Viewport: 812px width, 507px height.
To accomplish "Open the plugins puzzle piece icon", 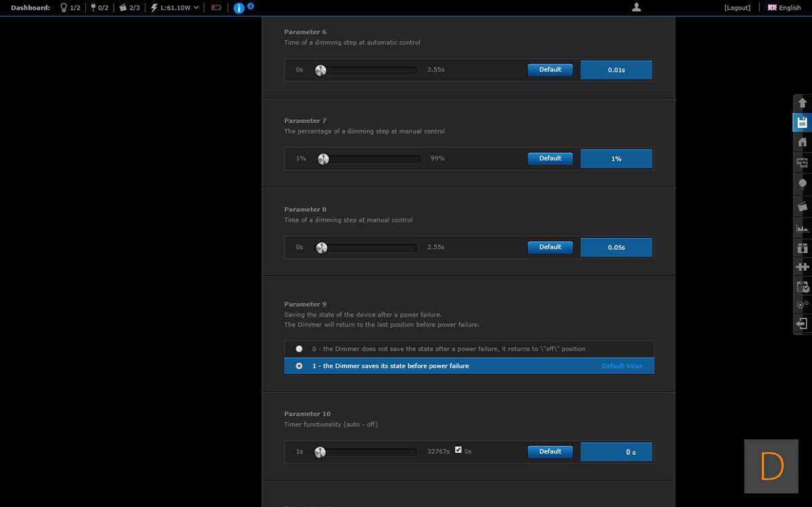I will pyautogui.click(x=803, y=267).
